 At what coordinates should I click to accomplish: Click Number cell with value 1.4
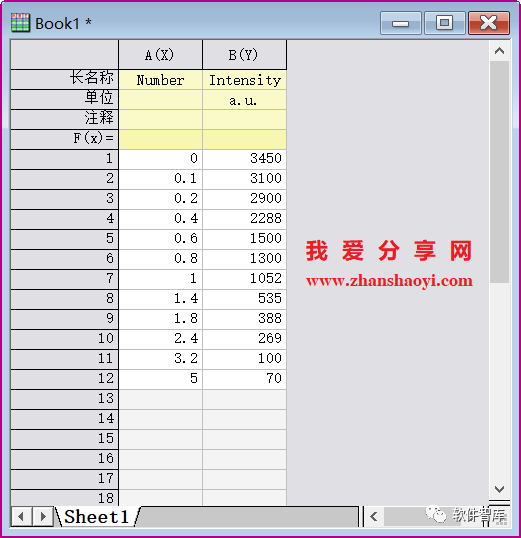click(160, 299)
